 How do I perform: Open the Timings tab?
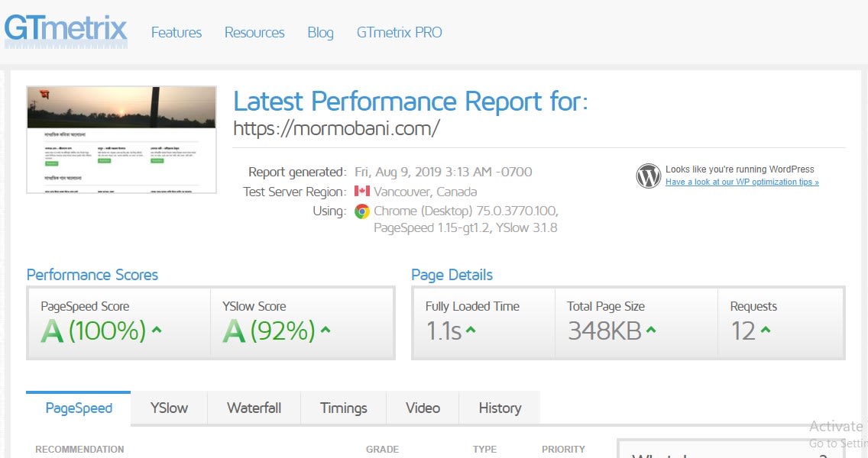pyautogui.click(x=343, y=408)
